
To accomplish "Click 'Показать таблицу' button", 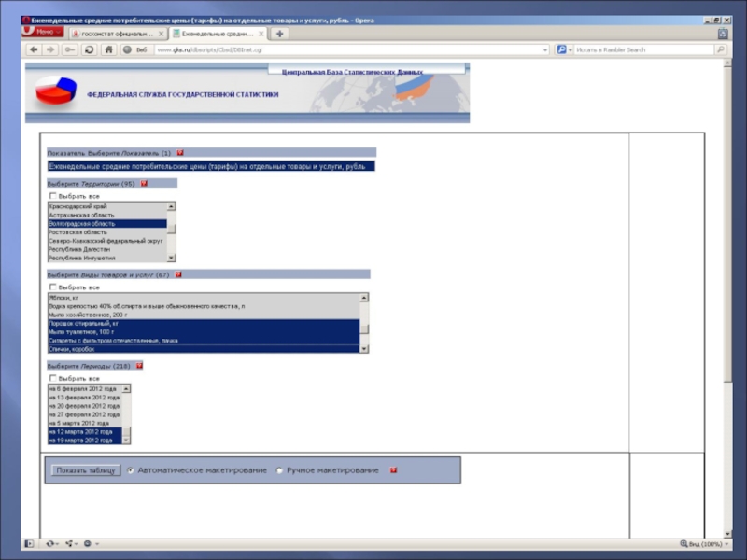I will (x=86, y=470).
